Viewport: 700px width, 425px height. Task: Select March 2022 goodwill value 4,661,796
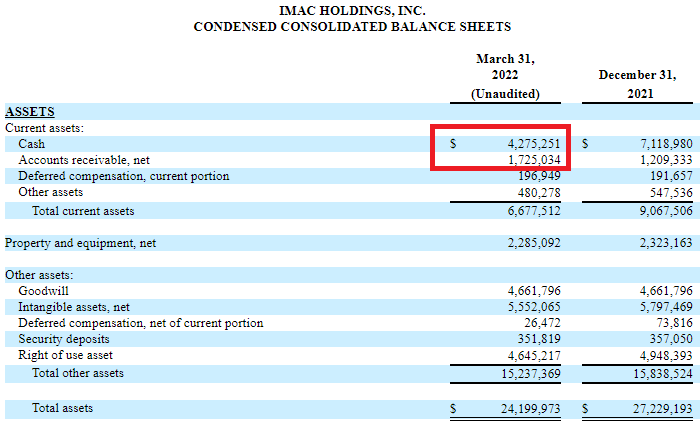pos(533,291)
